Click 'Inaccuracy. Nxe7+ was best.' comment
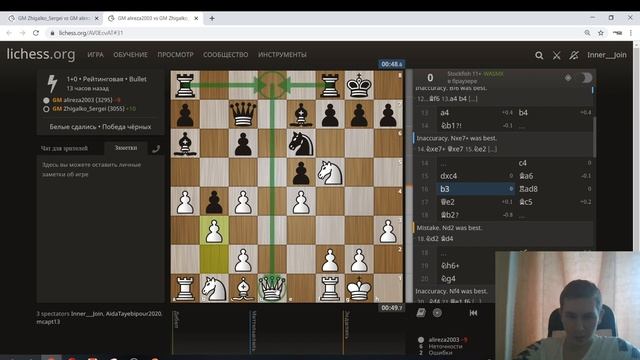 coord(456,138)
